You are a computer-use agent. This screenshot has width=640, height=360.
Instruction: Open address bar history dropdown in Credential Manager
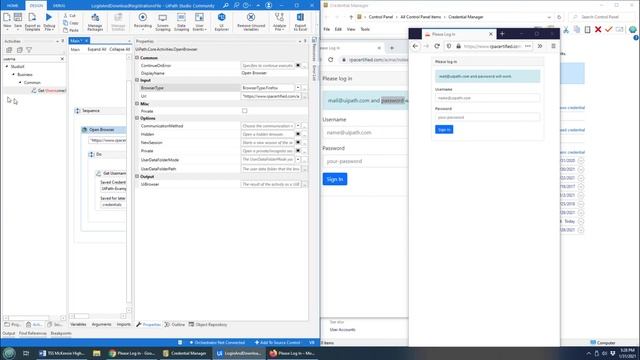pyautogui.click(x=549, y=17)
